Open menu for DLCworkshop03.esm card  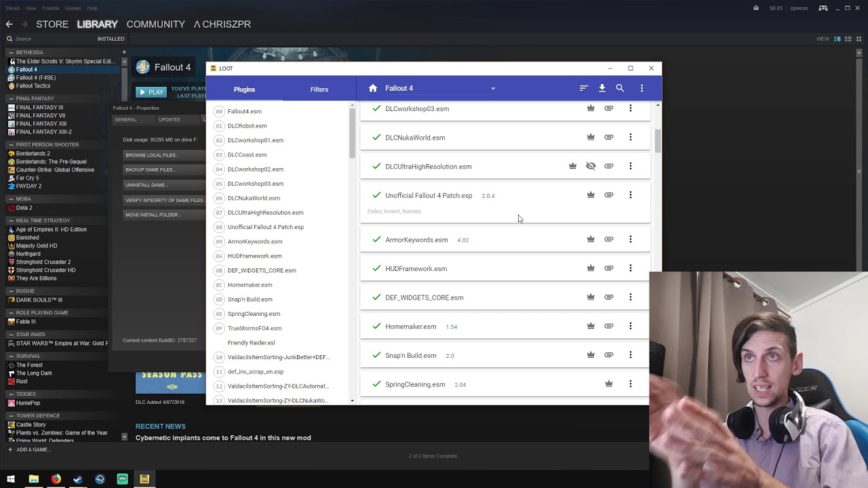tap(630, 108)
